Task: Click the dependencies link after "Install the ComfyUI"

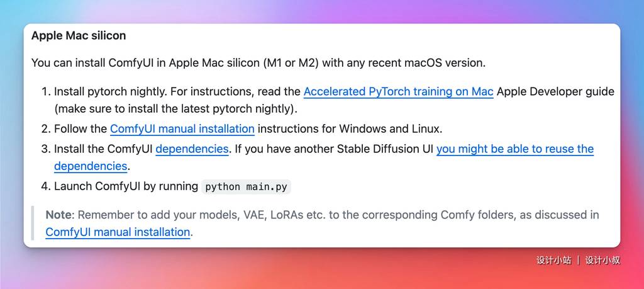Action: (x=192, y=149)
